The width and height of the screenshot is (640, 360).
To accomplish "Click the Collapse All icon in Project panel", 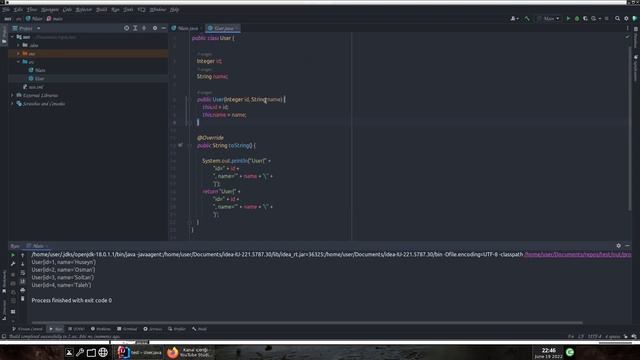I will (x=144, y=28).
